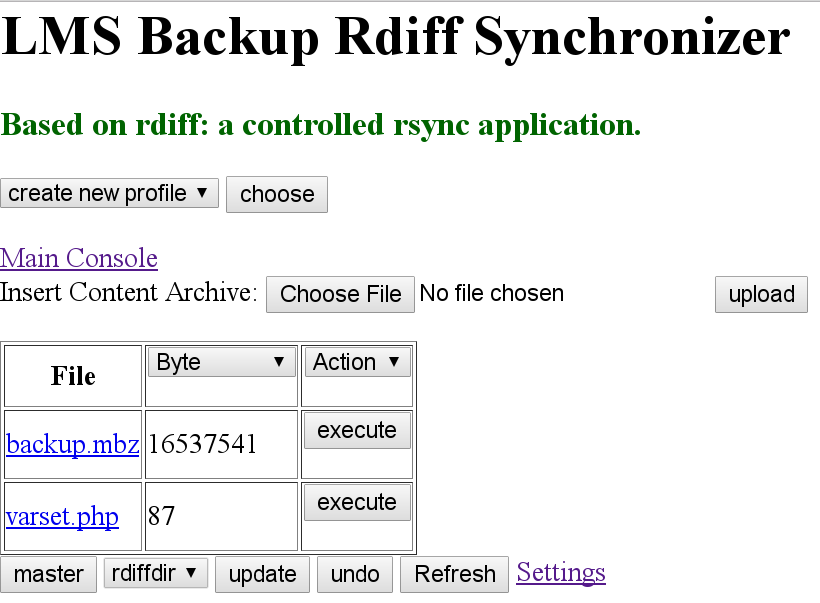This screenshot has height=603, width=820.
Task: Expand the Action dropdown in table header
Action: [357, 362]
